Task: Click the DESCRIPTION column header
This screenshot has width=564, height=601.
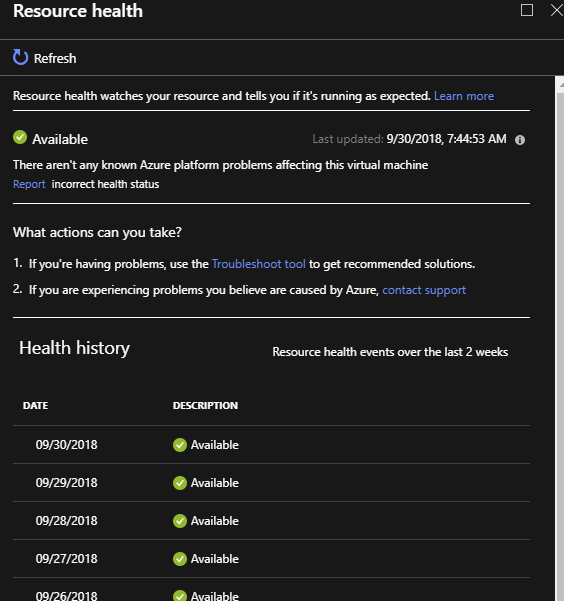Action: 206,406
